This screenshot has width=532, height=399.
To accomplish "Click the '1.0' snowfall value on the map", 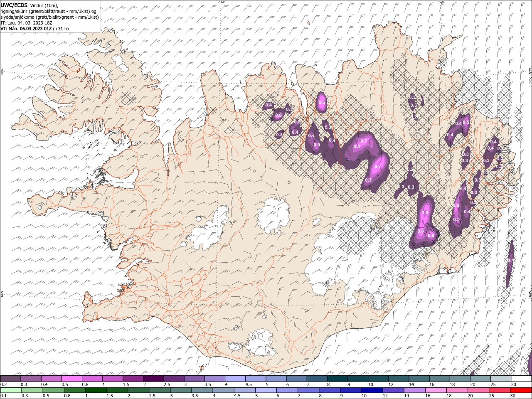I will (x=425, y=212).
